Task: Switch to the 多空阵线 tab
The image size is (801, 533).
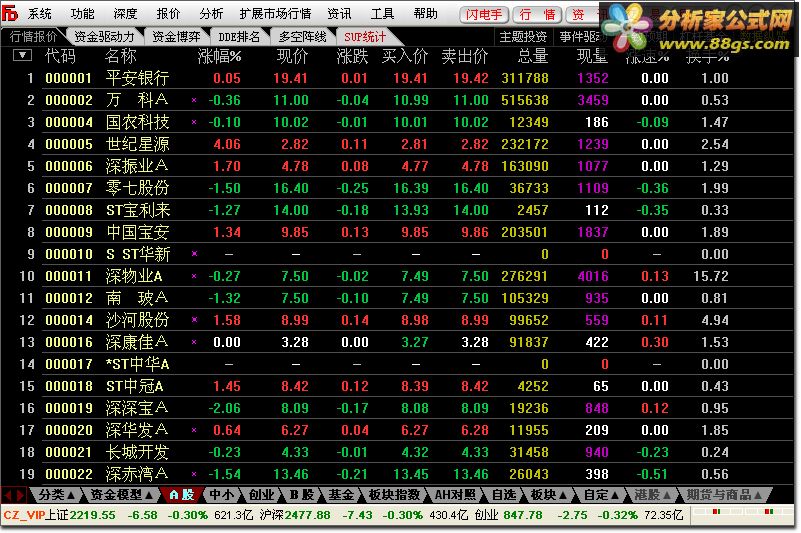Action: [x=302, y=37]
